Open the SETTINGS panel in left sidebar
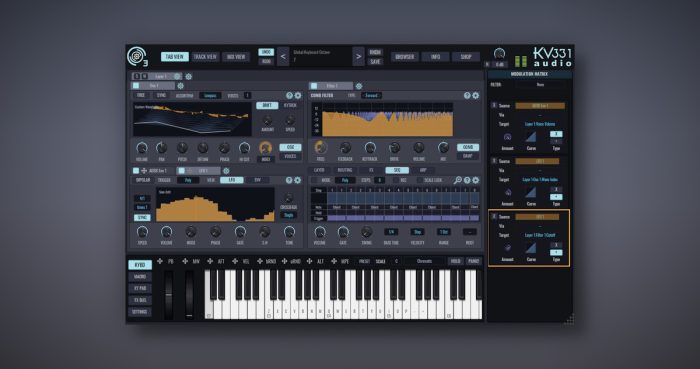The width and height of the screenshot is (700, 369). pyautogui.click(x=140, y=312)
